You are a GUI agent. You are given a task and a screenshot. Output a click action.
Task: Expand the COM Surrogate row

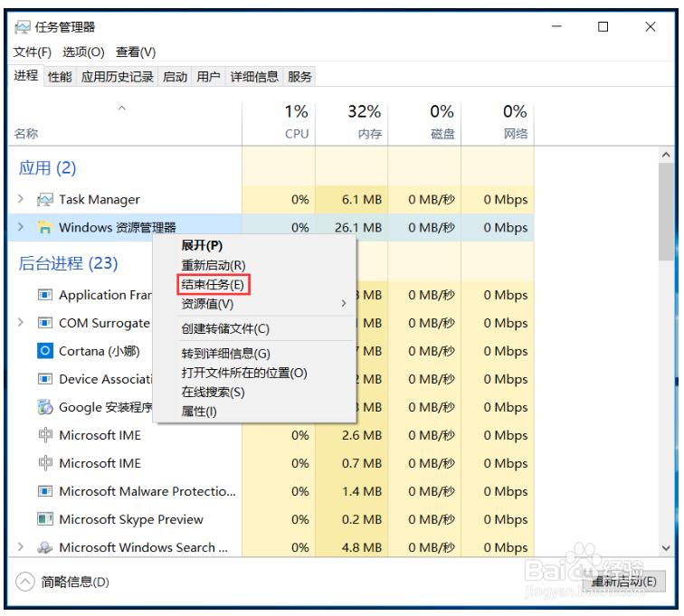tap(21, 322)
